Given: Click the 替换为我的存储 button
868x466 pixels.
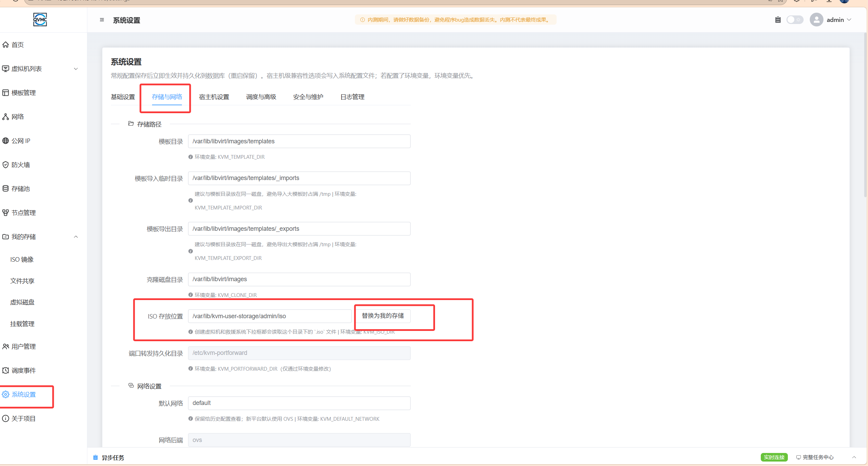Looking at the screenshot, I should (x=383, y=316).
